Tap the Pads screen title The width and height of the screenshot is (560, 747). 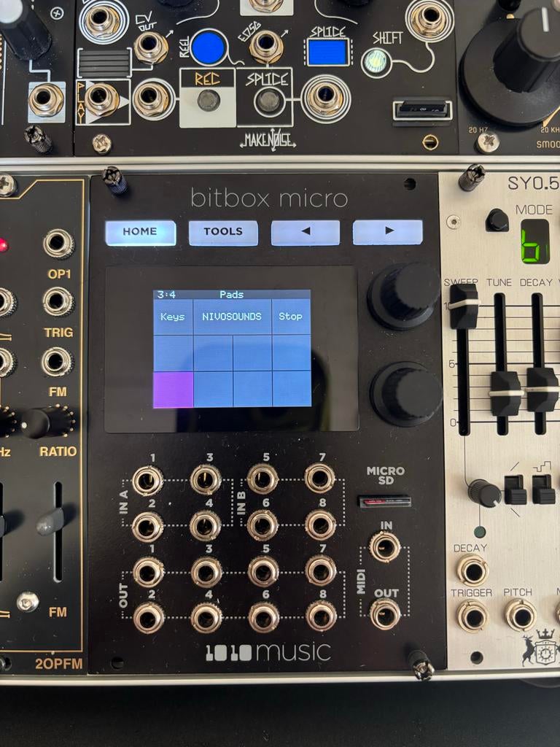(231, 295)
